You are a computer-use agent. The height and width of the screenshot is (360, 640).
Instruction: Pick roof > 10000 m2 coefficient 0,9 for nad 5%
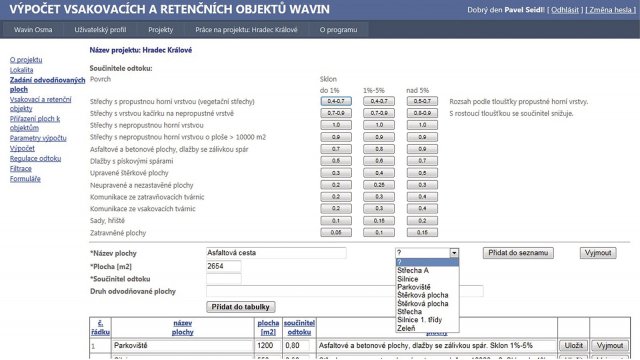(x=422, y=137)
